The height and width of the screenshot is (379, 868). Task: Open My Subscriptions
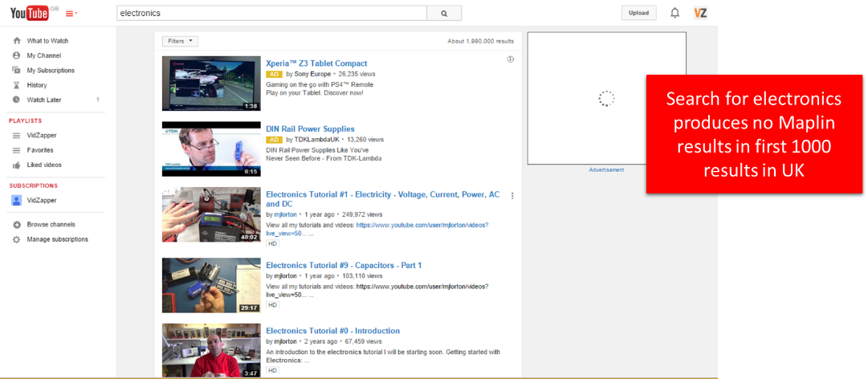[x=51, y=71]
